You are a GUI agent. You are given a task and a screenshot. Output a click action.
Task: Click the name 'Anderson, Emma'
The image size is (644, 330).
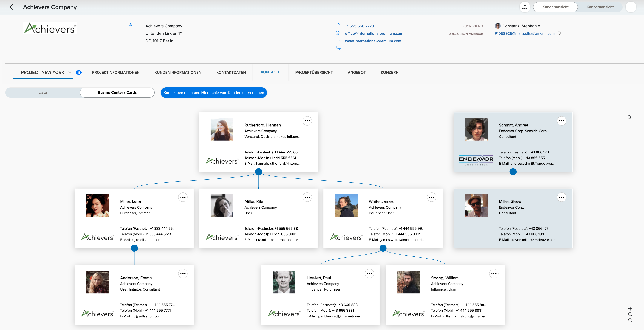tap(136, 278)
